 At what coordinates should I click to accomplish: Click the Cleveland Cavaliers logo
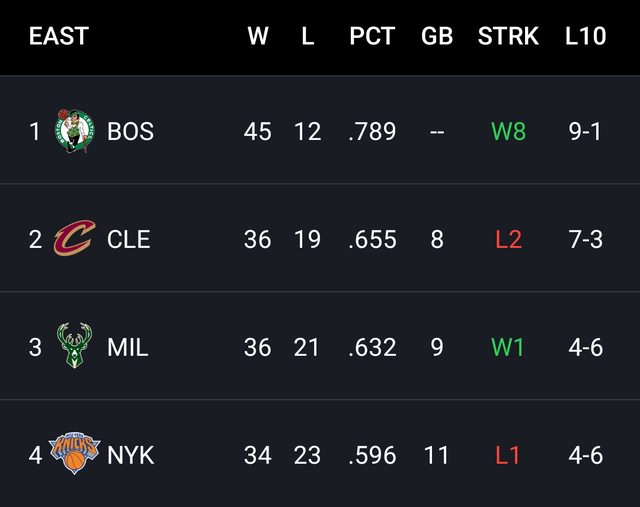pyautogui.click(x=74, y=239)
